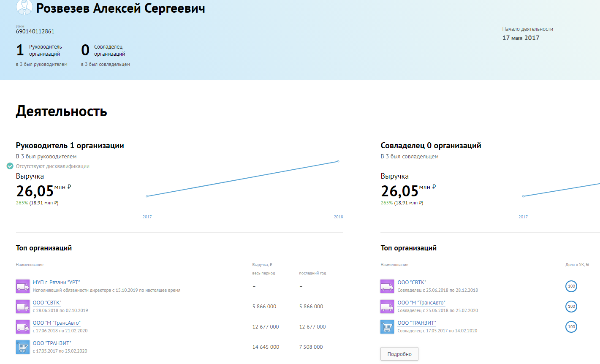Click the revenue value 14 645 000

266,347
